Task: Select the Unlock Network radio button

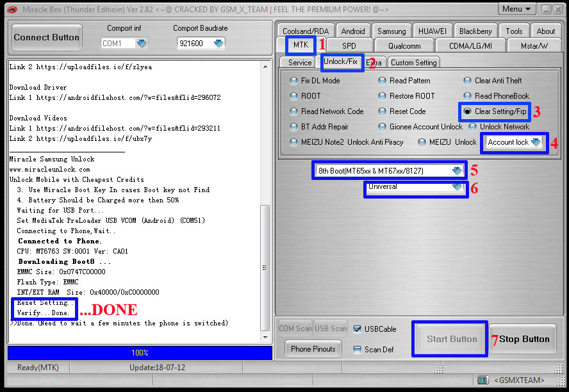Action: [472, 127]
